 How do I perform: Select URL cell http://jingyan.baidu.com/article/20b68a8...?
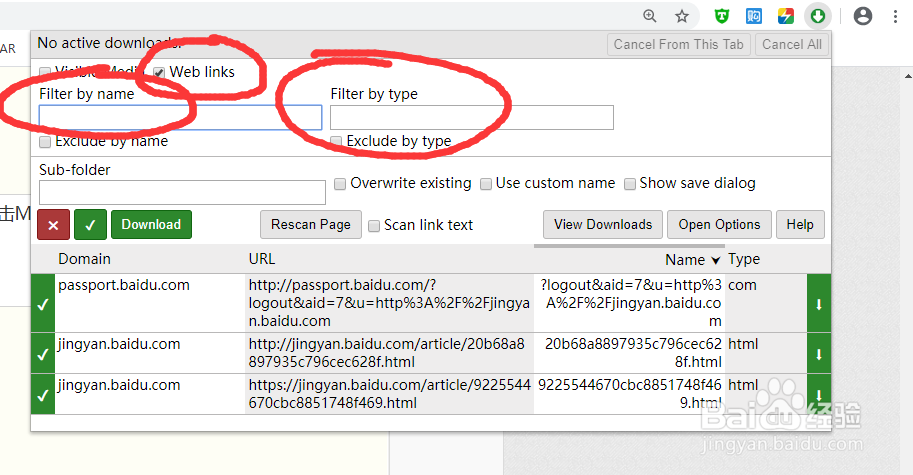pyautogui.click(x=388, y=353)
